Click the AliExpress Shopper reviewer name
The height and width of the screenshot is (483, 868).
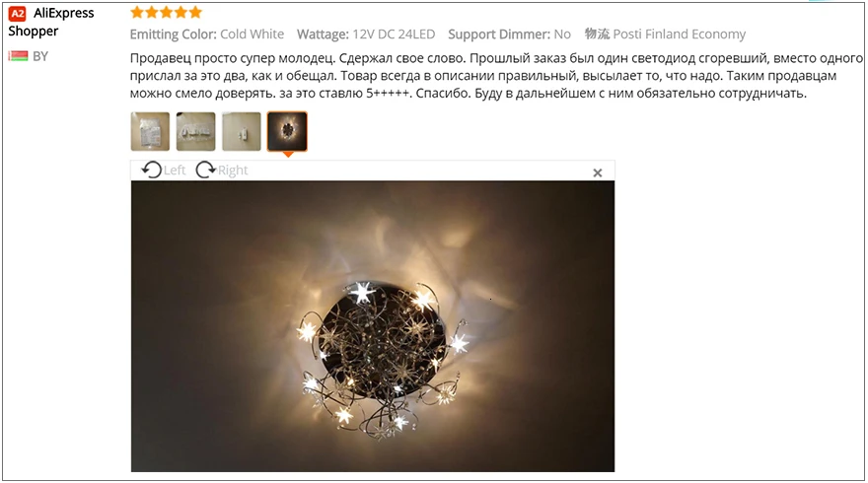point(51,22)
